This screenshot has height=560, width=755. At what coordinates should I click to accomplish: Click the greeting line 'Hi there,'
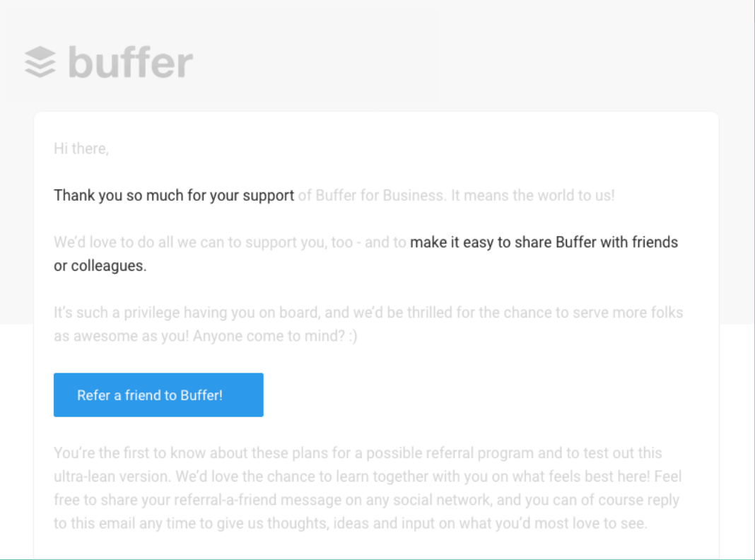point(81,148)
